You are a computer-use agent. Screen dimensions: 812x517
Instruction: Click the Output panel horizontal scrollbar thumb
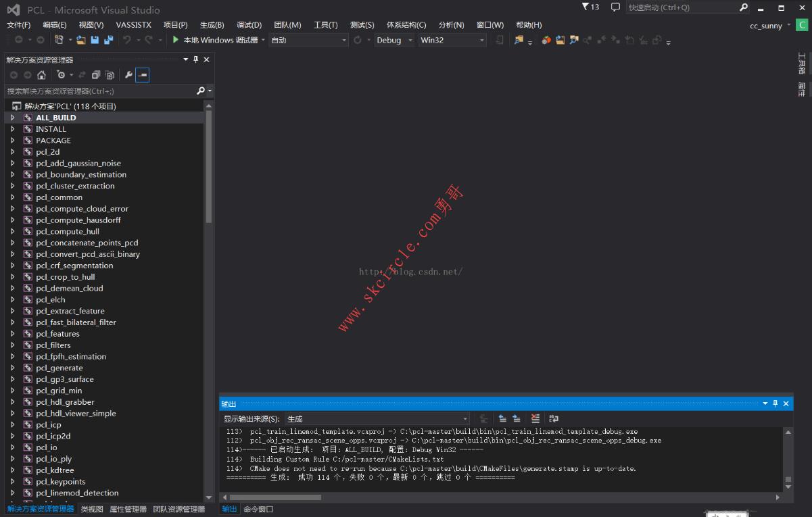click(275, 497)
